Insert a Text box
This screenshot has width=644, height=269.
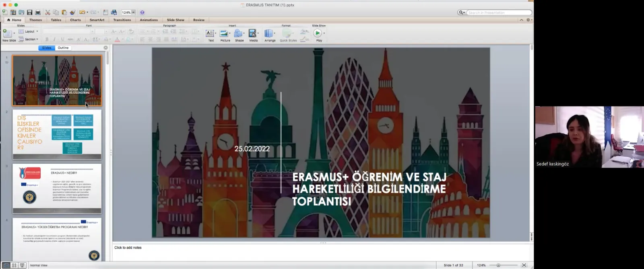click(211, 35)
